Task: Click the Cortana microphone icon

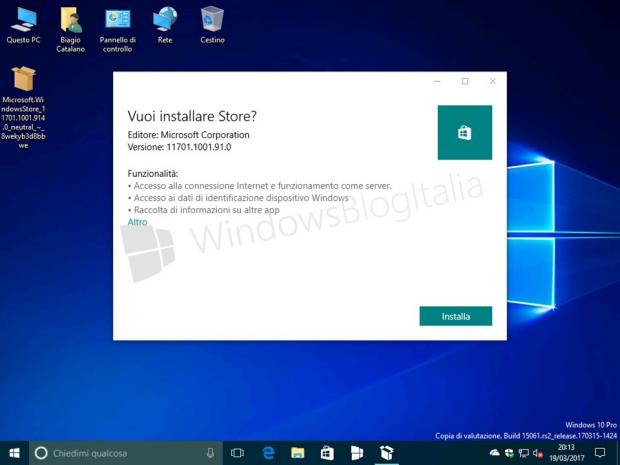Action: (x=210, y=453)
